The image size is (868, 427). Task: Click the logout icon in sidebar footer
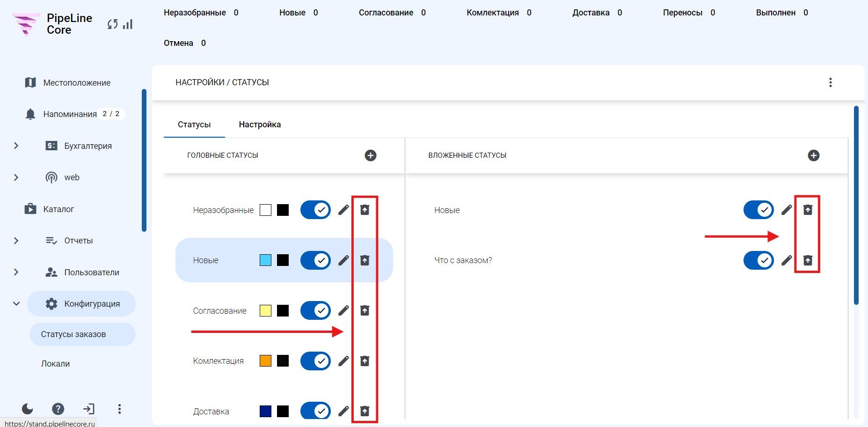[x=88, y=409]
